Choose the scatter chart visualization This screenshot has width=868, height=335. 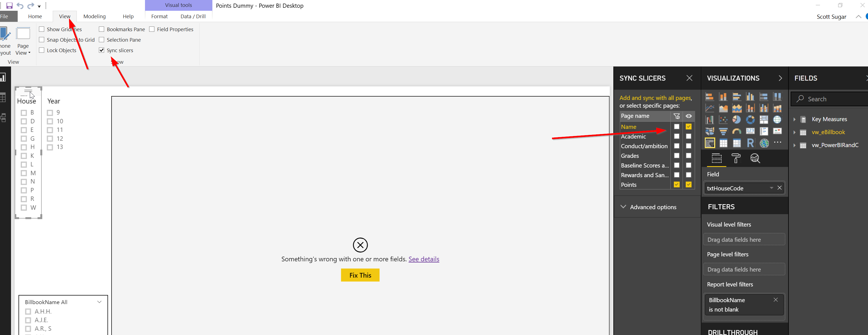click(x=723, y=119)
